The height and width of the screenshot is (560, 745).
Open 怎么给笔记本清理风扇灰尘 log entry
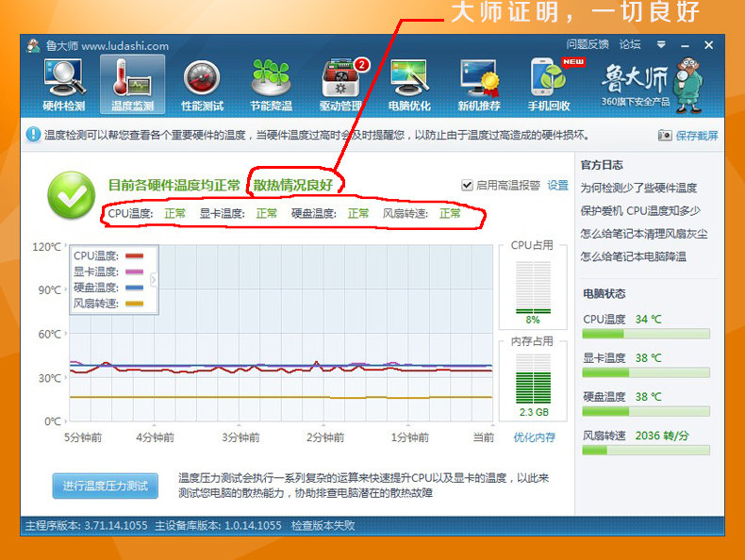(x=644, y=234)
